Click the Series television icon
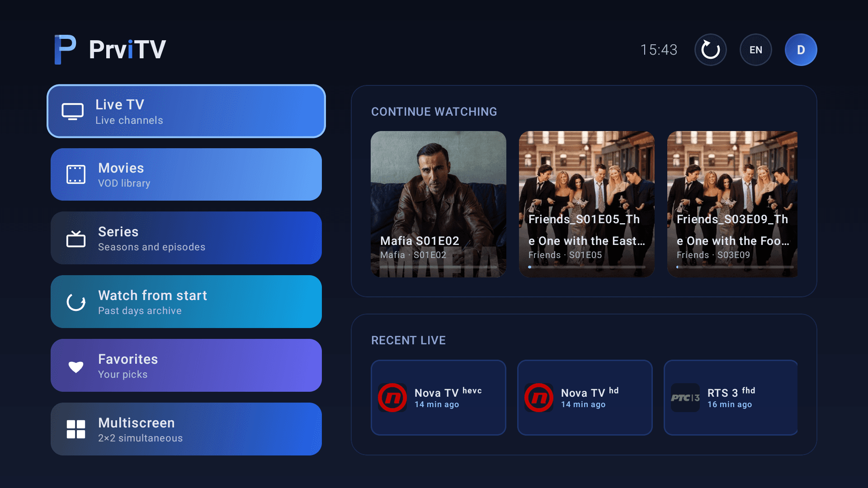This screenshot has width=868, height=488. coord(76,239)
